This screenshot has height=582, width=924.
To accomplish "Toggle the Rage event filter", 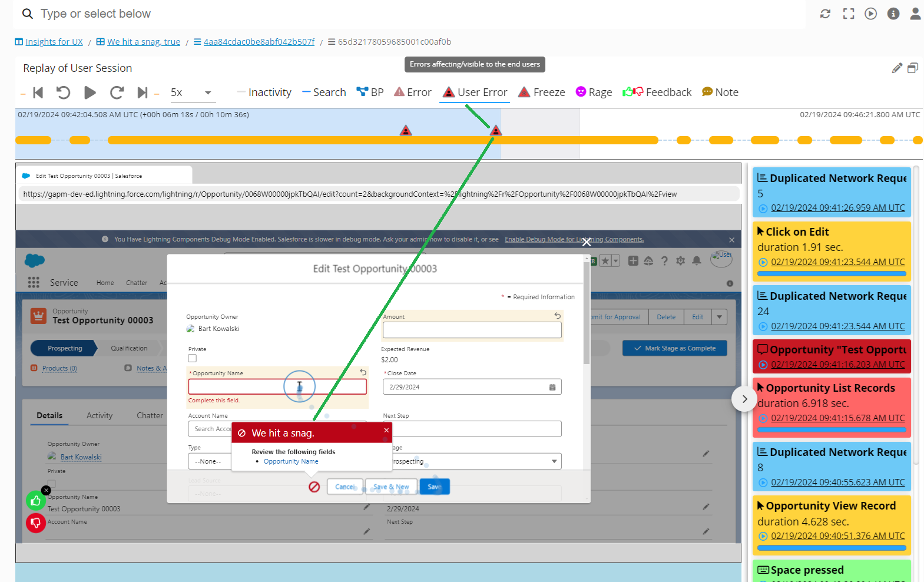I will click(594, 92).
